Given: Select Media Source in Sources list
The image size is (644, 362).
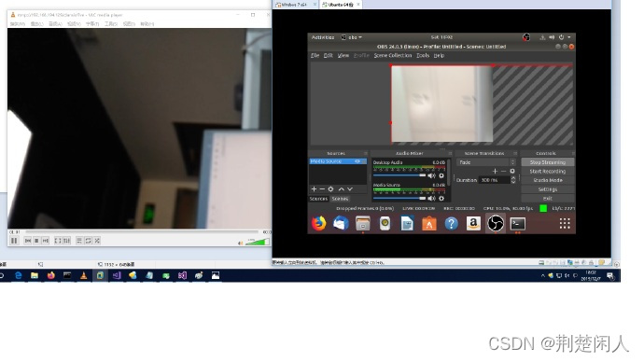Looking at the screenshot, I should point(338,161).
